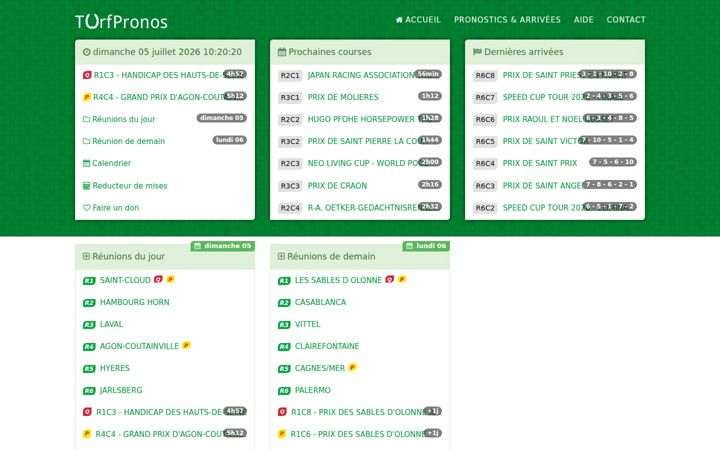720x450 pixels.
Task: Open the PALERMO meeting
Action: point(312,390)
